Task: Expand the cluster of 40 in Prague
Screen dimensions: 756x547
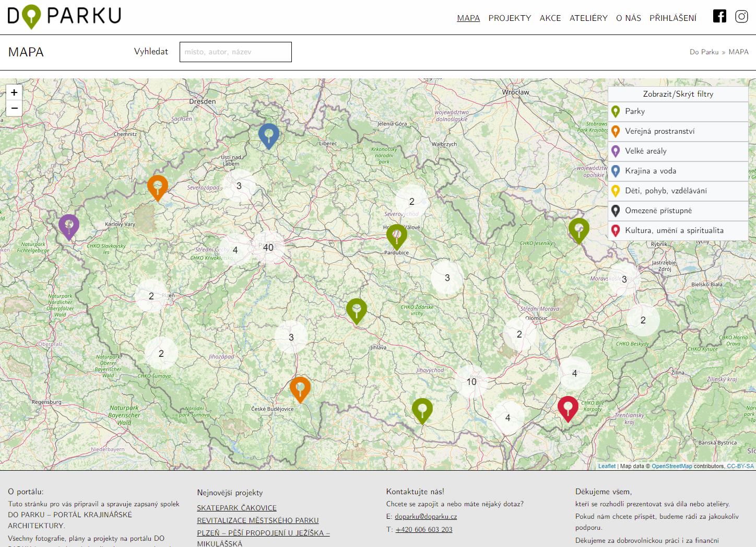Action: [x=268, y=248]
